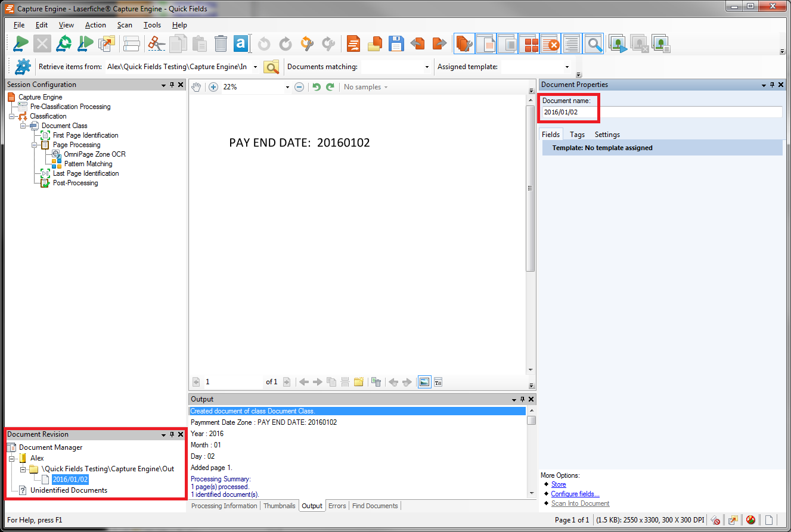
Task: Click the Save session floppy disk icon
Action: [x=396, y=43]
